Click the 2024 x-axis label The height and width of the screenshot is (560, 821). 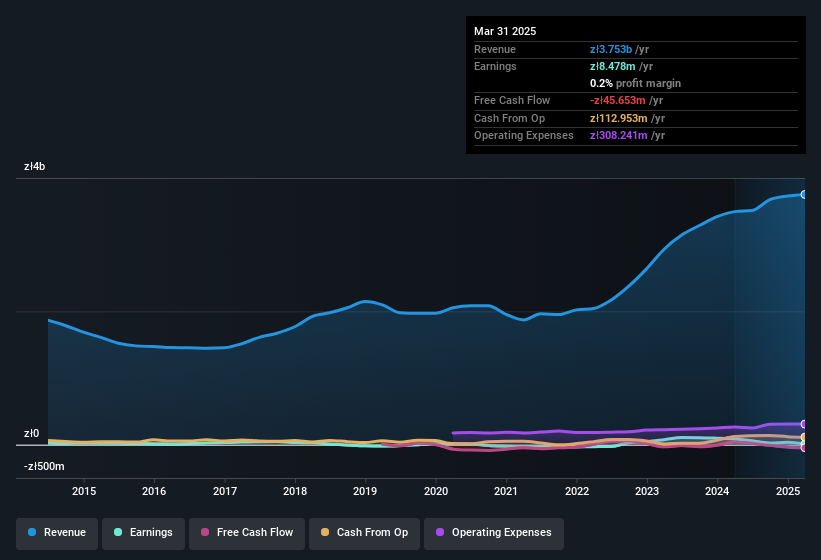point(717,491)
